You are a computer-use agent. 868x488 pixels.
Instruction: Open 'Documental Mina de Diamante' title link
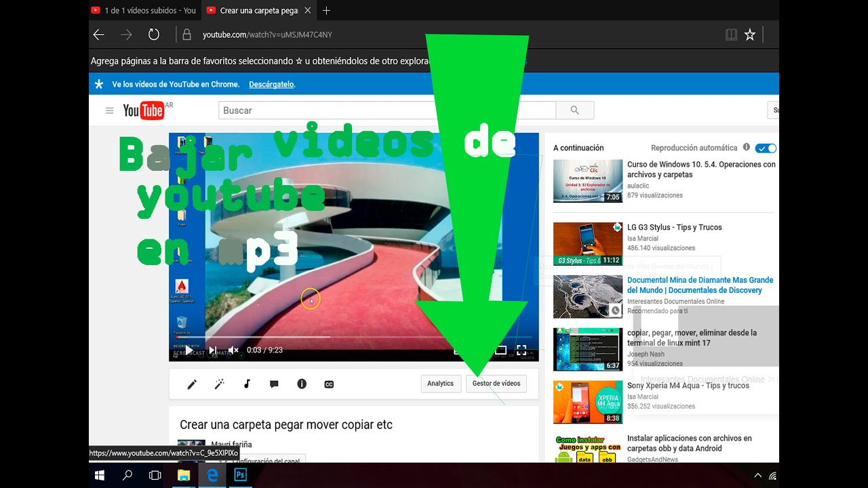(x=701, y=285)
